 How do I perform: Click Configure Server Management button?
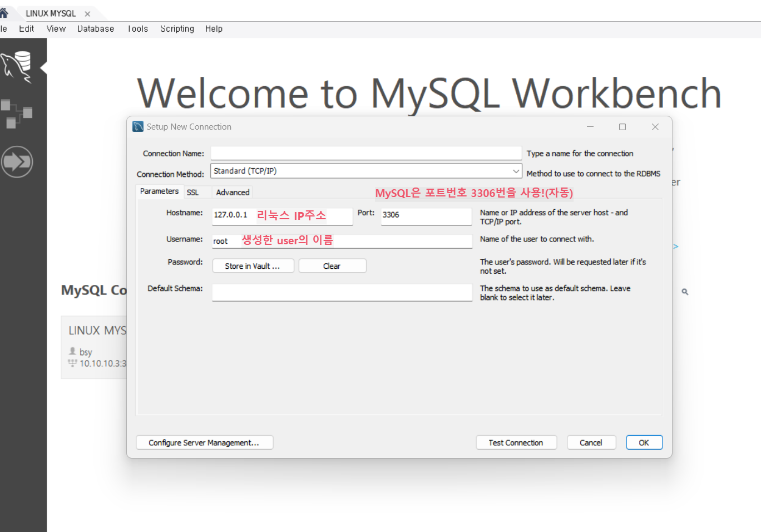pos(204,442)
